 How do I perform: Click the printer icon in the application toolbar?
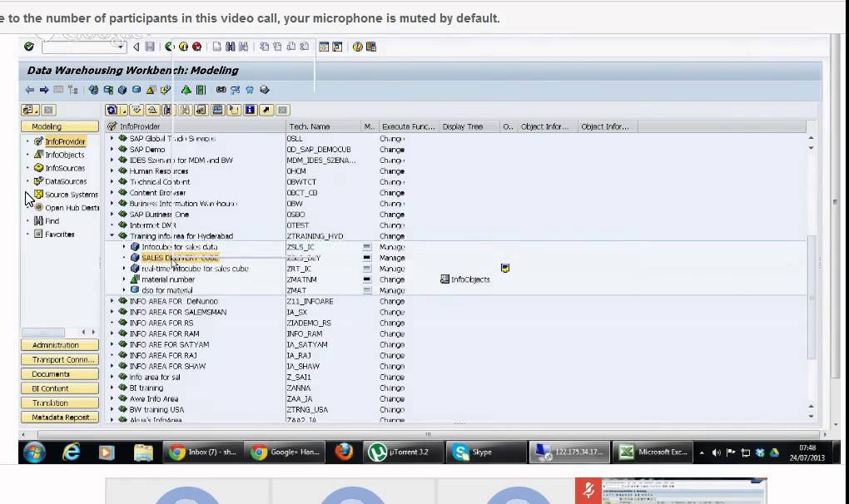[265, 90]
